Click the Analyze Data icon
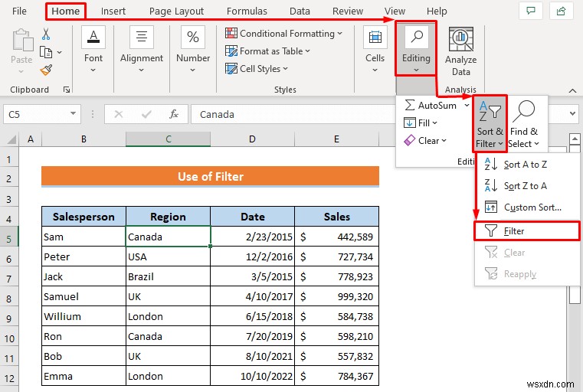 point(460,39)
